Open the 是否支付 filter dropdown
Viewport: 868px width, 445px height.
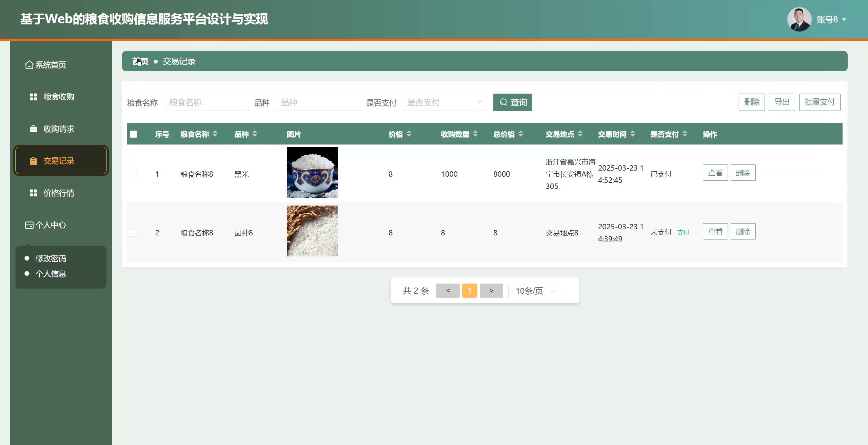pyautogui.click(x=445, y=102)
